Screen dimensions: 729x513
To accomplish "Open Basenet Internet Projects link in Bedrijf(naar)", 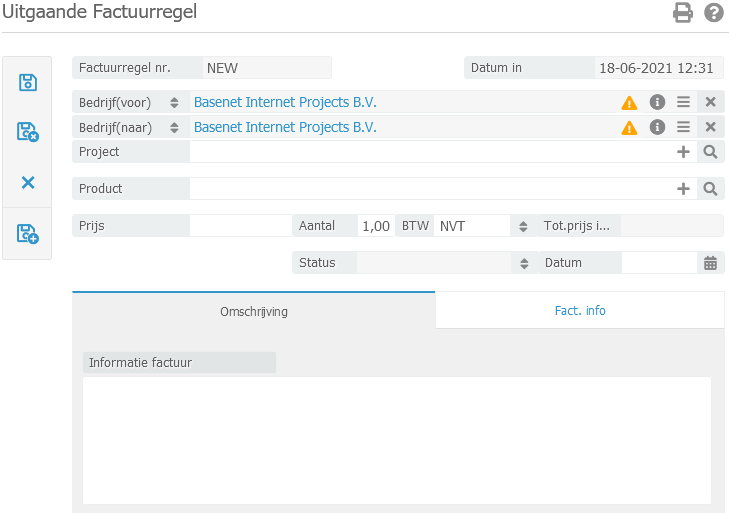I will (x=285, y=127).
